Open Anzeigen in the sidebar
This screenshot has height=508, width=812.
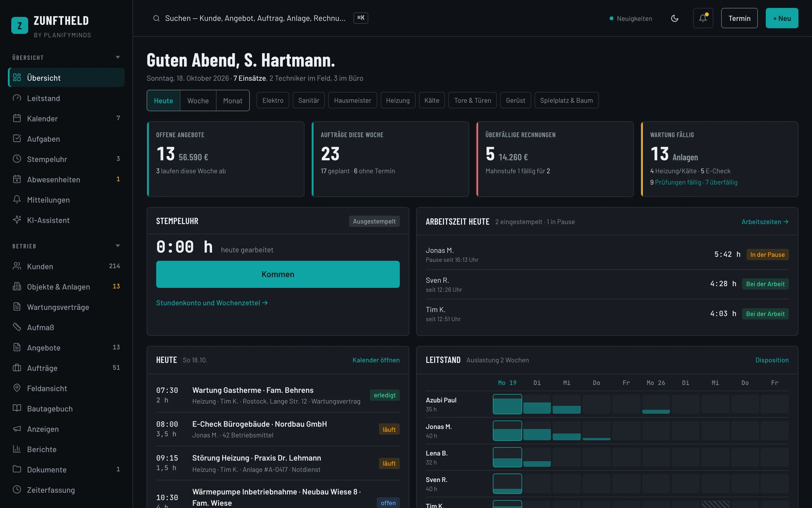(66, 429)
